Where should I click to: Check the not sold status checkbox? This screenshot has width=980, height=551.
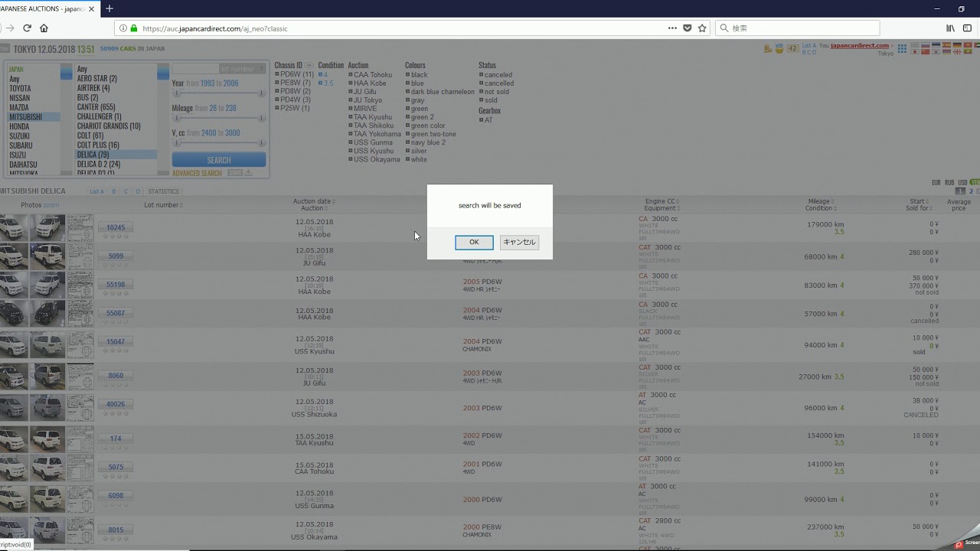click(481, 92)
